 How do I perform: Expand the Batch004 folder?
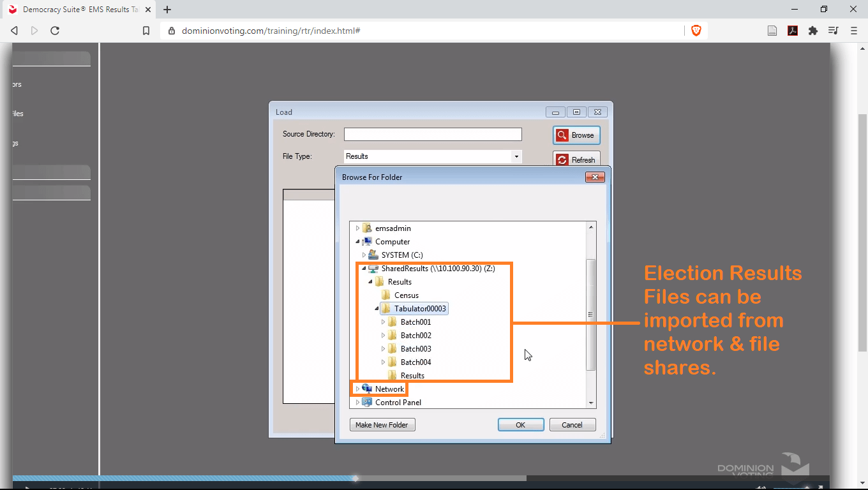pos(383,362)
